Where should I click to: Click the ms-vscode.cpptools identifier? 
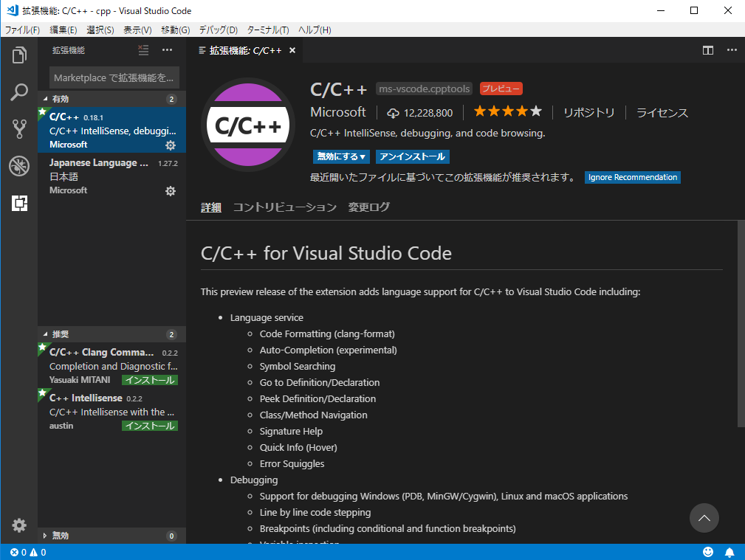coord(424,89)
